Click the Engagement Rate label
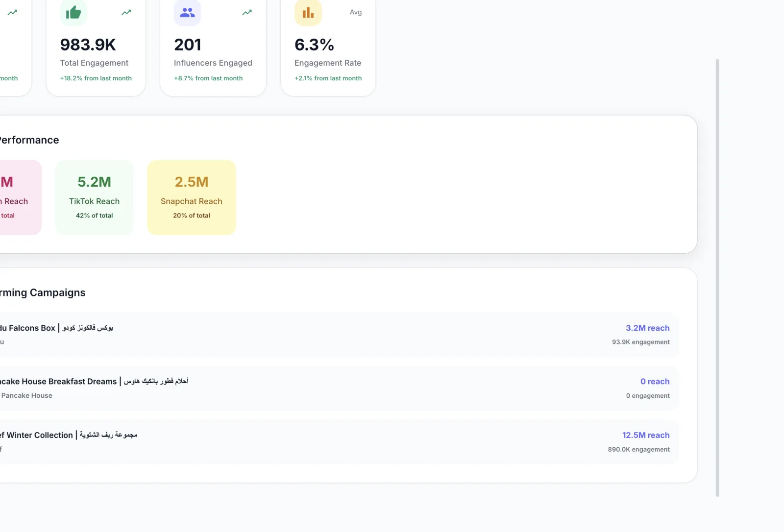 click(x=328, y=63)
